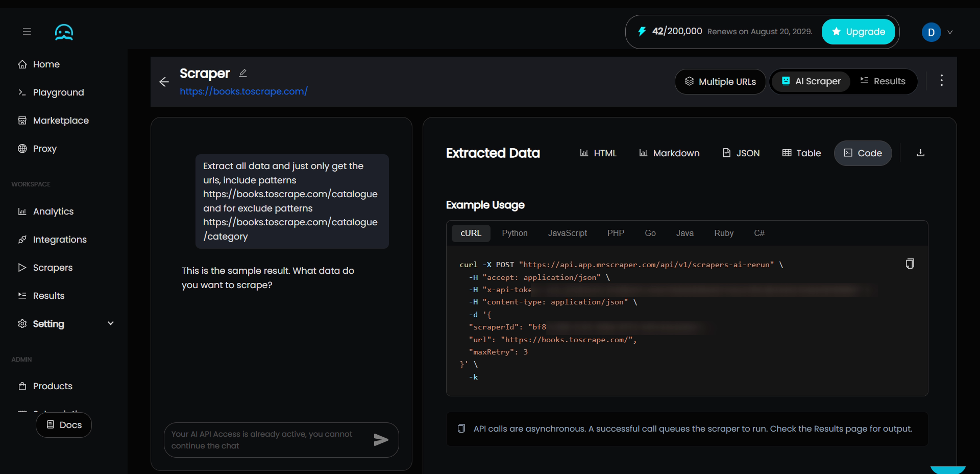Expand the Setting submenu chevron
The width and height of the screenshot is (980, 474).
111,323
